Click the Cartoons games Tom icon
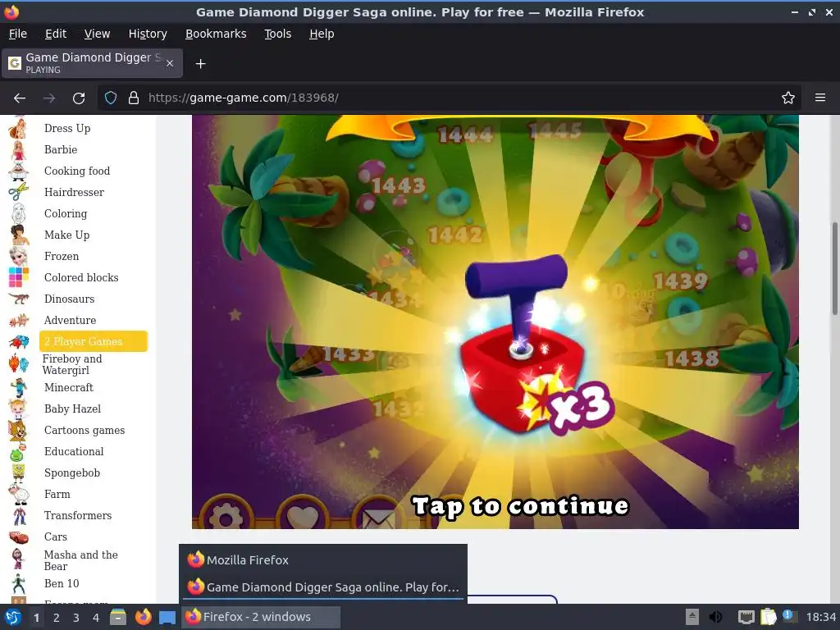Viewport: 840px width, 630px height. pos(18,430)
